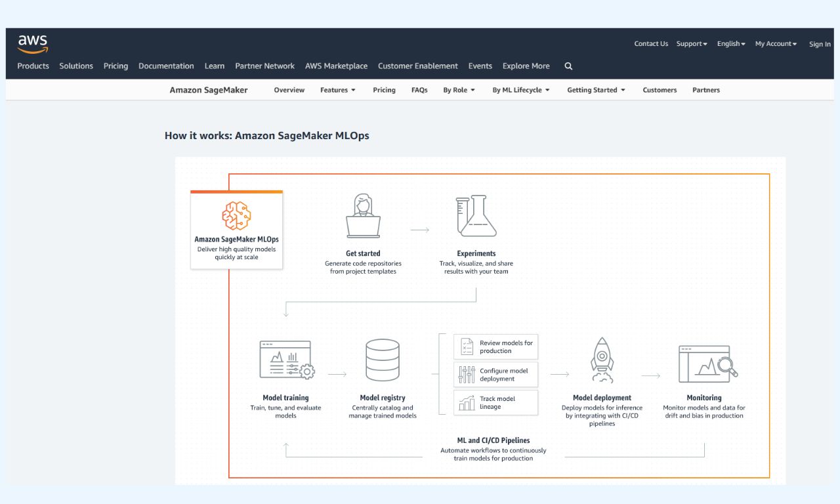Click the Get started laptop user icon
This screenshot has width=840, height=504.
(363, 215)
